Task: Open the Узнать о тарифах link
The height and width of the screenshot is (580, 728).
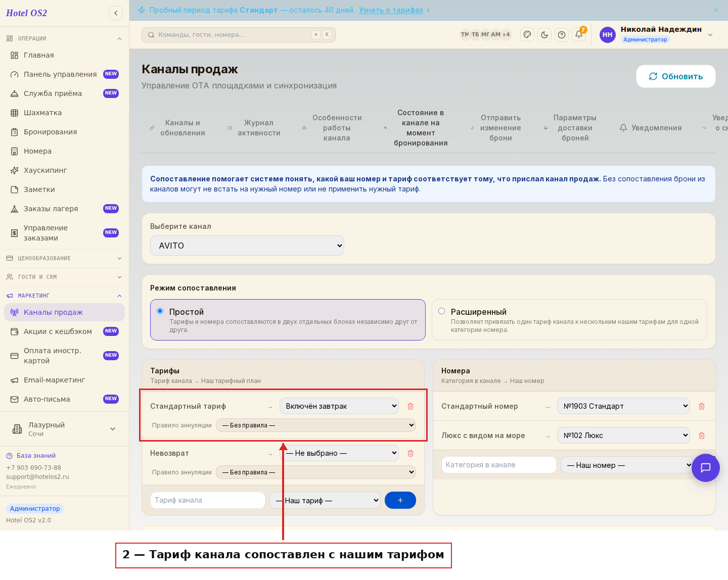Action: 391,10
